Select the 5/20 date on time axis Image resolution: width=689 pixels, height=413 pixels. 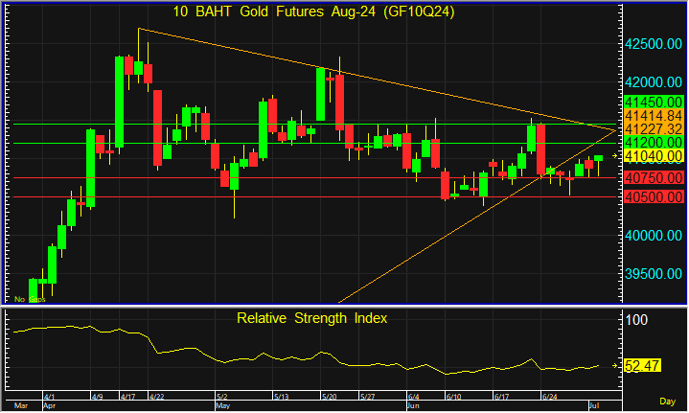pyautogui.click(x=327, y=397)
